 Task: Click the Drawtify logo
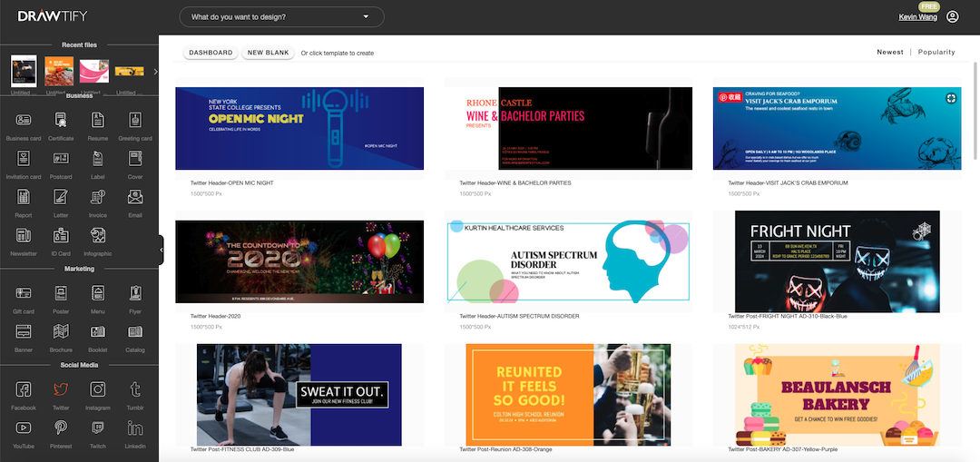pyautogui.click(x=53, y=16)
